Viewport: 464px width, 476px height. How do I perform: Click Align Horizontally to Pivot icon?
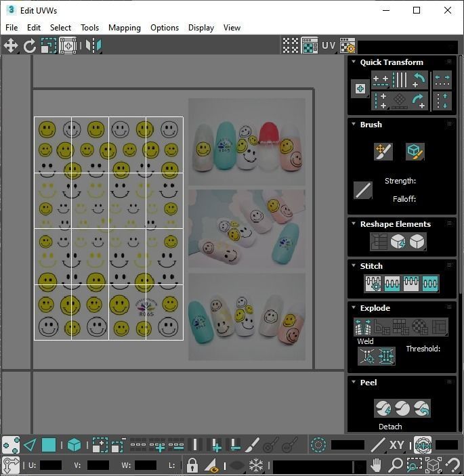(x=381, y=80)
